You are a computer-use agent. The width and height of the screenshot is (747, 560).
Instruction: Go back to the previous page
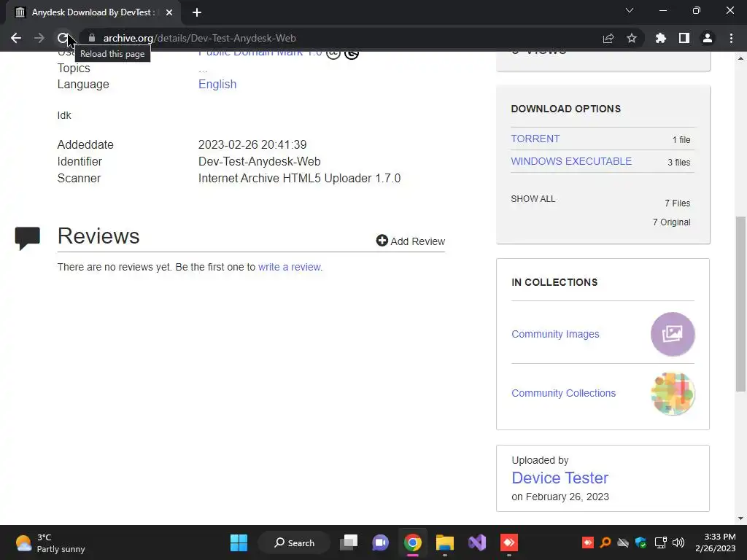pos(16,38)
